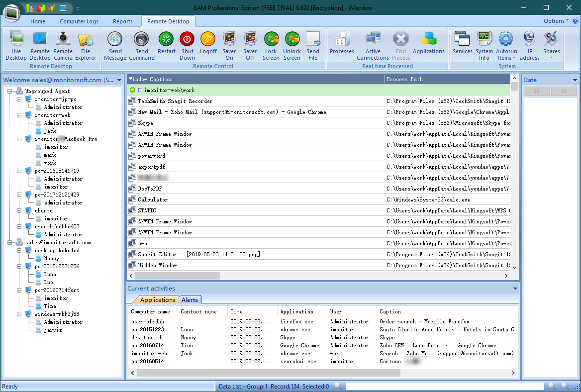Click the help icon beside Options
The image size is (581, 392).
tap(575, 21)
